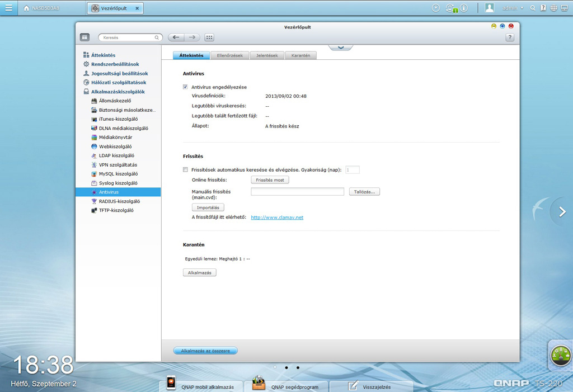The width and height of the screenshot is (573, 392).
Task: Click the Importálás button
Action: 208,207
